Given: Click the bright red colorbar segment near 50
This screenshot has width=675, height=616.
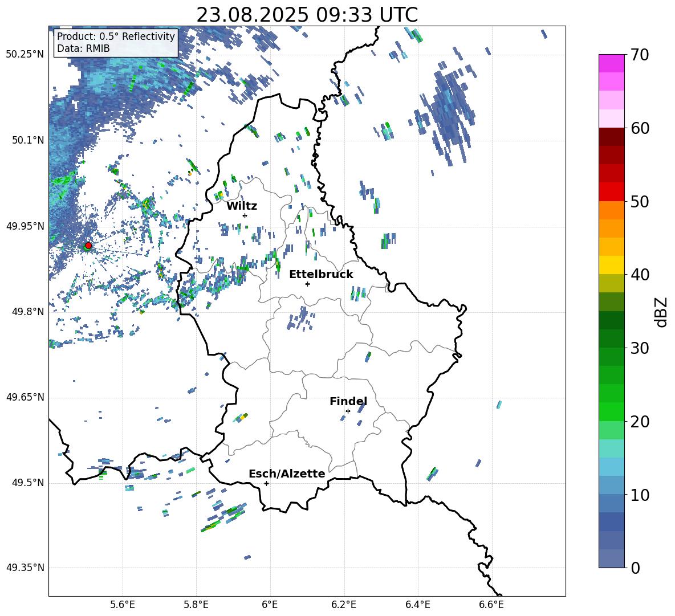Looking at the screenshot, I should click(x=612, y=192).
